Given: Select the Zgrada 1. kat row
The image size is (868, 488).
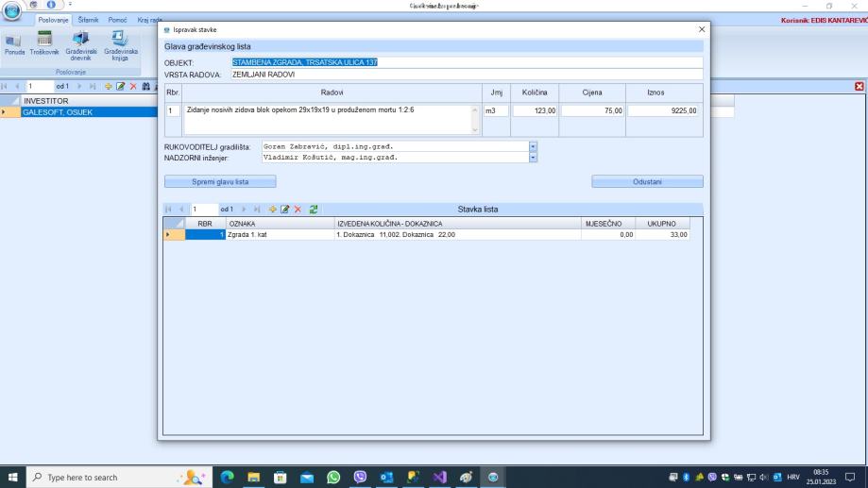Looking at the screenshot, I should pos(281,234).
